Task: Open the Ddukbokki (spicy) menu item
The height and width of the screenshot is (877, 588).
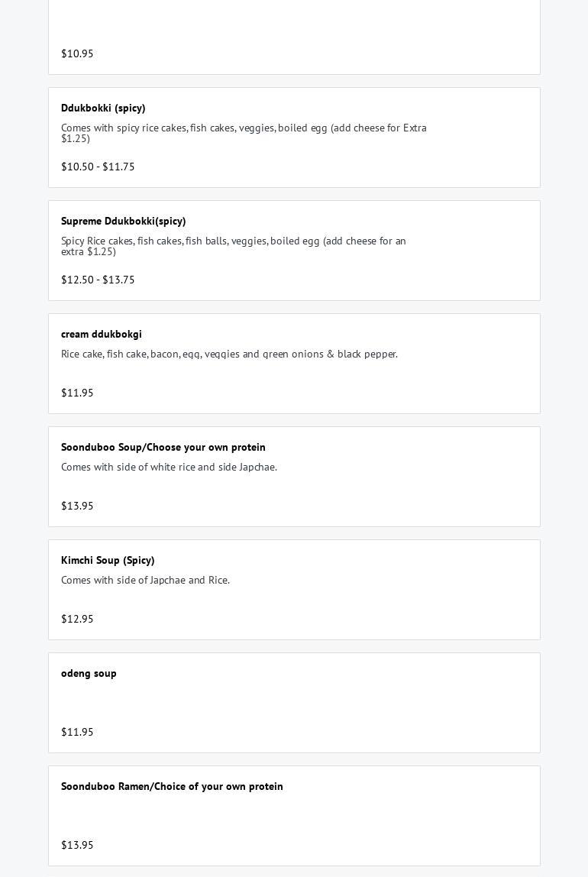Action: pos(294,138)
